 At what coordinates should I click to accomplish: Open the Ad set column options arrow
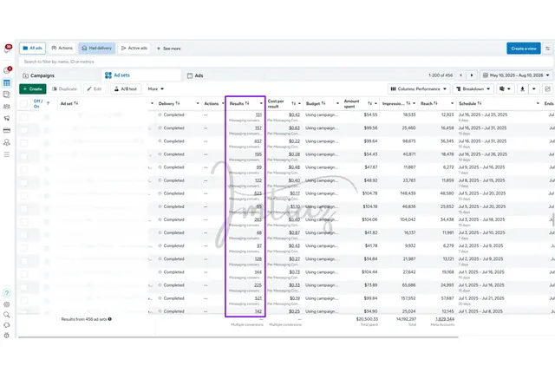pos(152,103)
